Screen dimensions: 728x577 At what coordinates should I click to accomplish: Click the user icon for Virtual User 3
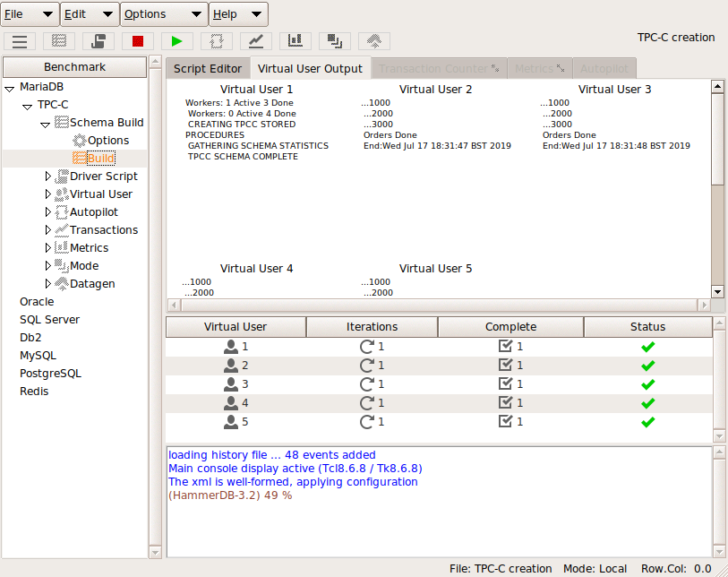tap(231, 384)
